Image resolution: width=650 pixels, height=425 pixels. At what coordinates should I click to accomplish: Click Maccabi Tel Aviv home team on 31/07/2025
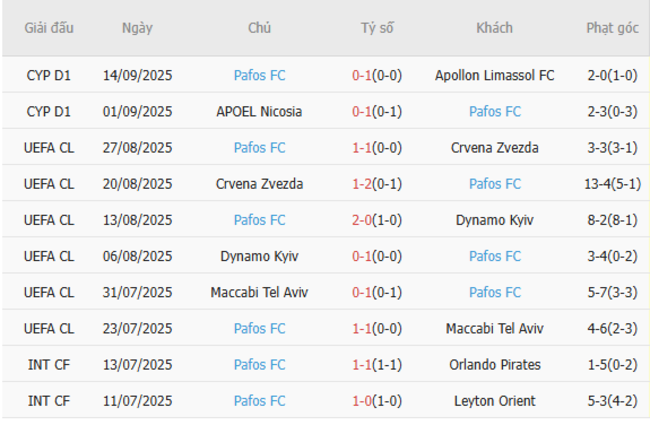[x=259, y=292]
